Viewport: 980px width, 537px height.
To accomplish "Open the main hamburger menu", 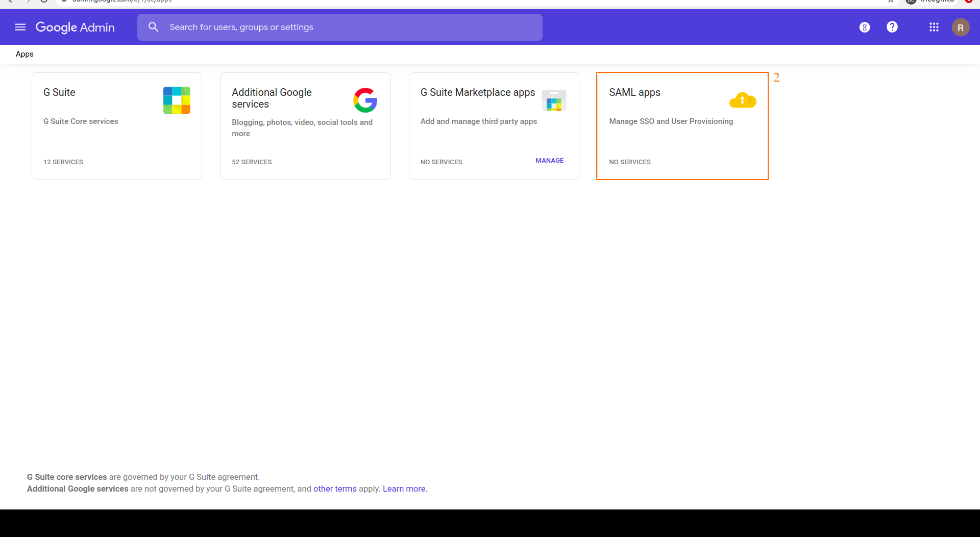I will click(20, 27).
